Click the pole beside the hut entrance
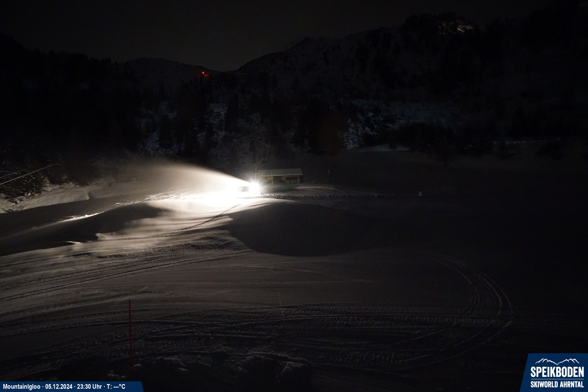This screenshot has height=392, width=588. tap(272, 179)
